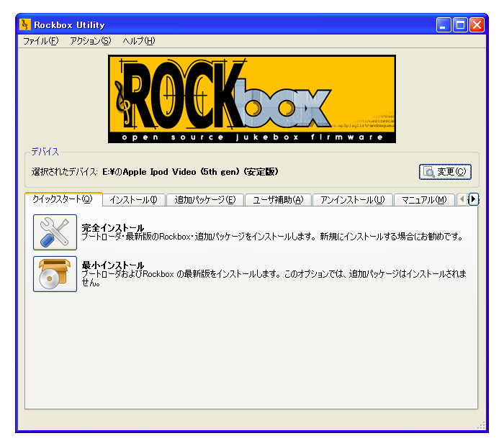Click the 変更(C) change device button
Image resolution: width=504 pixels, height=446 pixels.
coord(445,172)
